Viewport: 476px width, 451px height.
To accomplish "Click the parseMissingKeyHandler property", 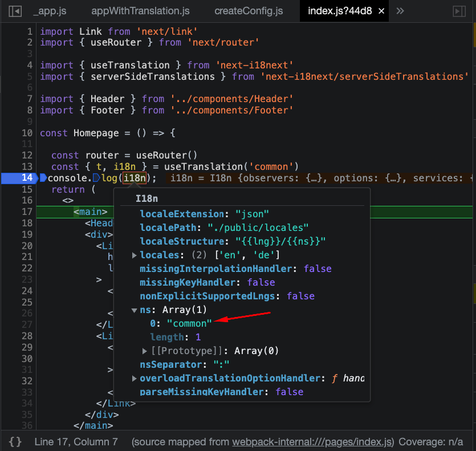I will pyautogui.click(x=202, y=392).
